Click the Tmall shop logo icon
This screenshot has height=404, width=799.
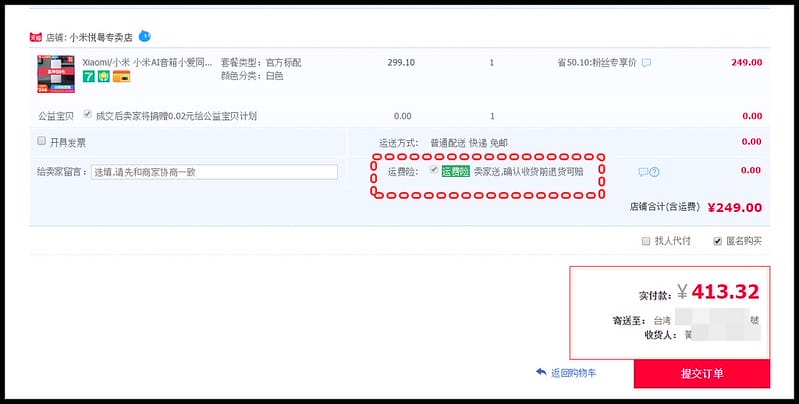(x=36, y=37)
